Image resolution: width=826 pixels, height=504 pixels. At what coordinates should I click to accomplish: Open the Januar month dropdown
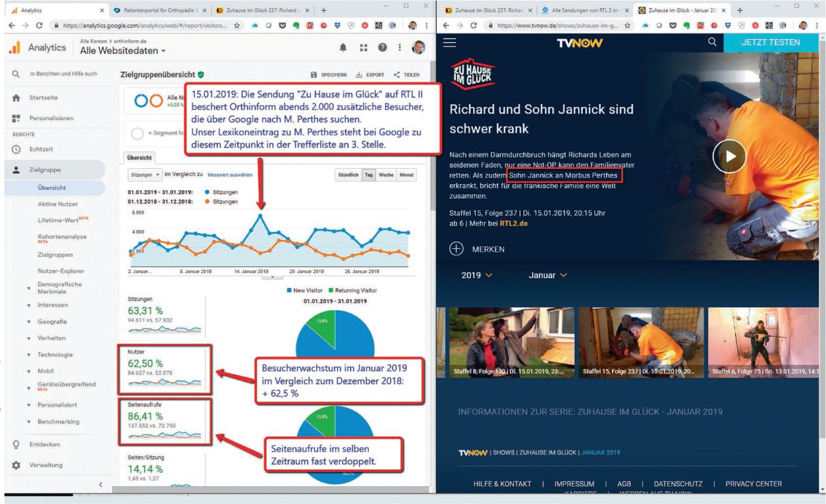point(547,275)
